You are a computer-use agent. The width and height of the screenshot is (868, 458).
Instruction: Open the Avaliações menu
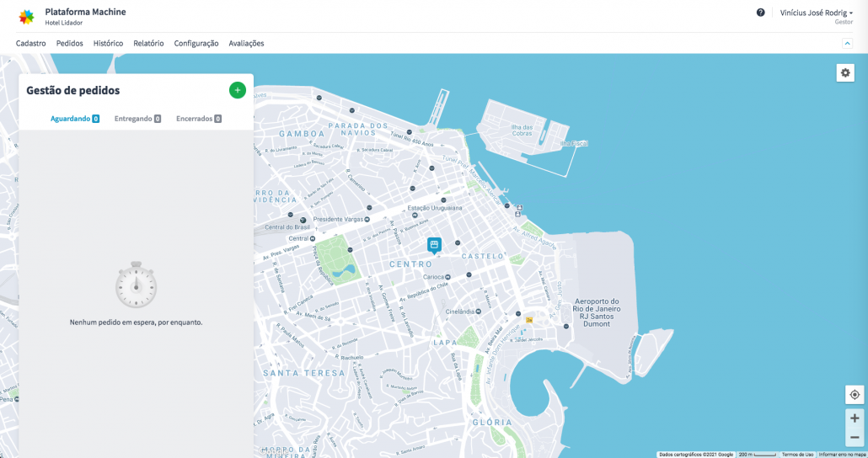pos(246,43)
